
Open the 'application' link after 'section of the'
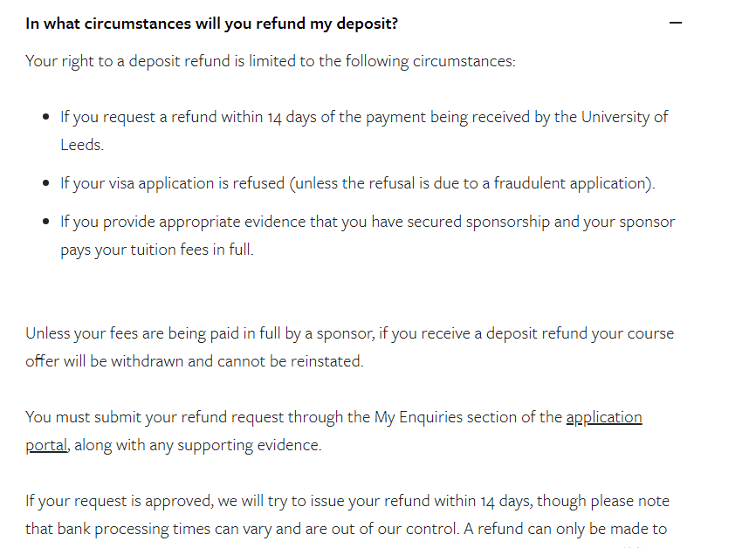point(604,417)
